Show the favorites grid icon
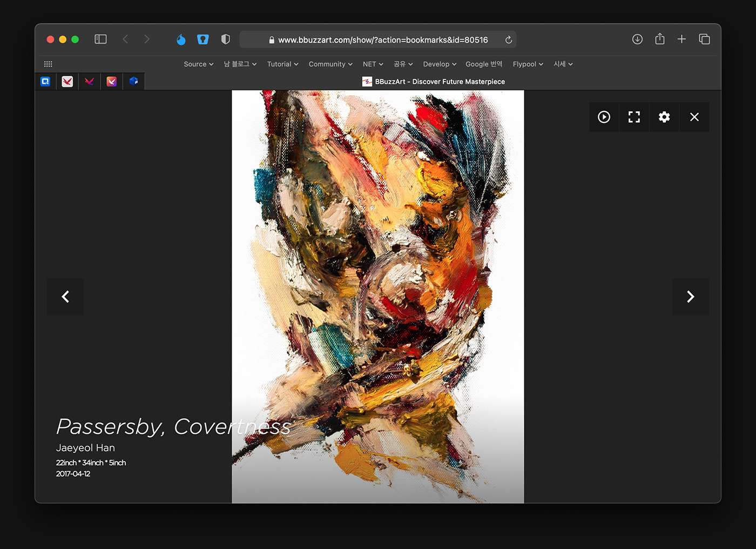The image size is (756, 549). click(x=48, y=64)
